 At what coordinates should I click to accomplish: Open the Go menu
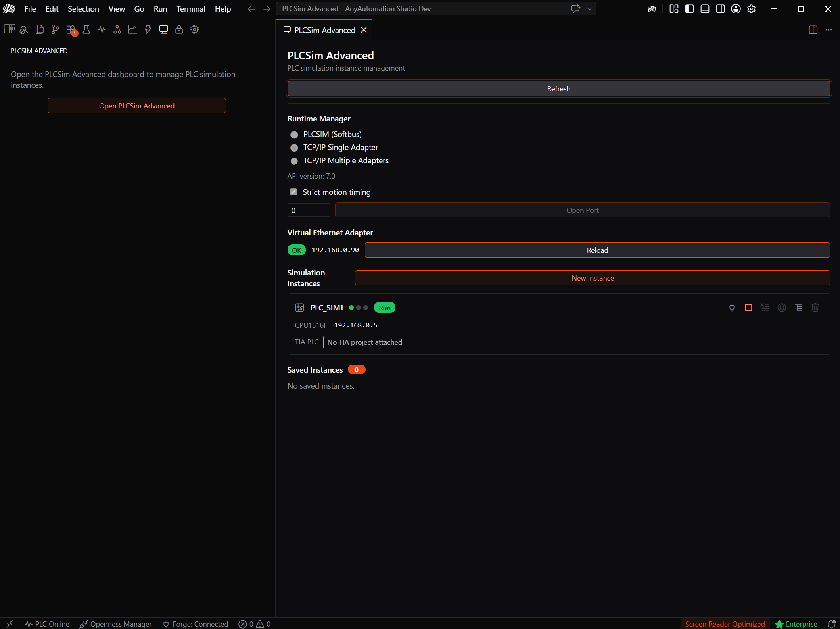click(139, 9)
